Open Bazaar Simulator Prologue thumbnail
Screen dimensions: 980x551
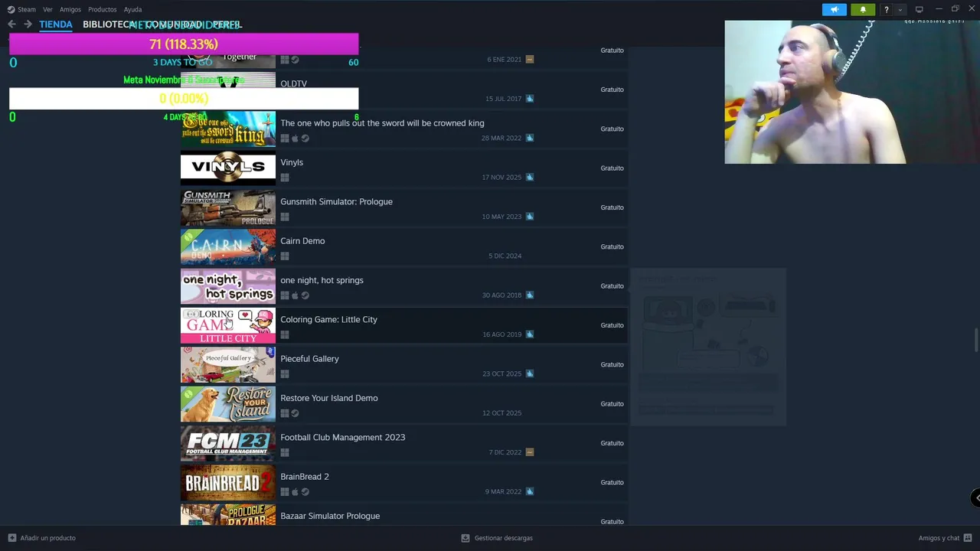pos(227,514)
